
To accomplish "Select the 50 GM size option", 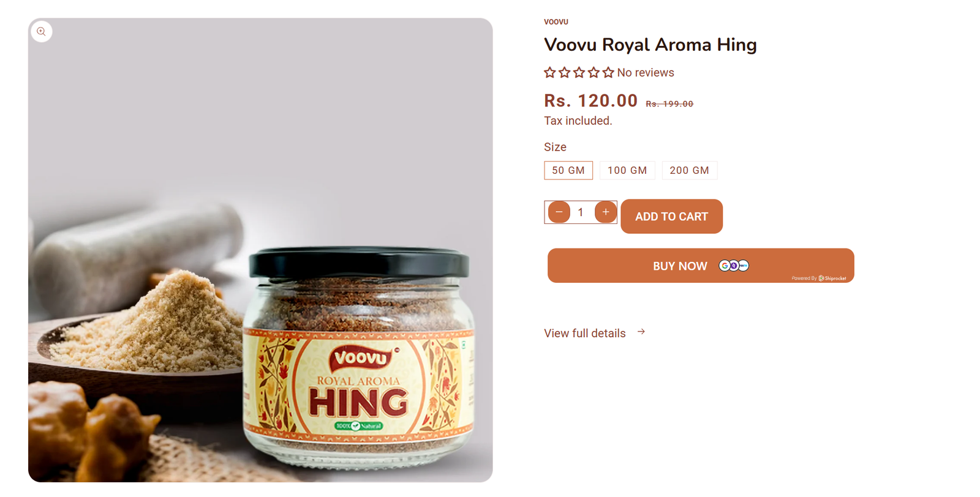I will (568, 170).
